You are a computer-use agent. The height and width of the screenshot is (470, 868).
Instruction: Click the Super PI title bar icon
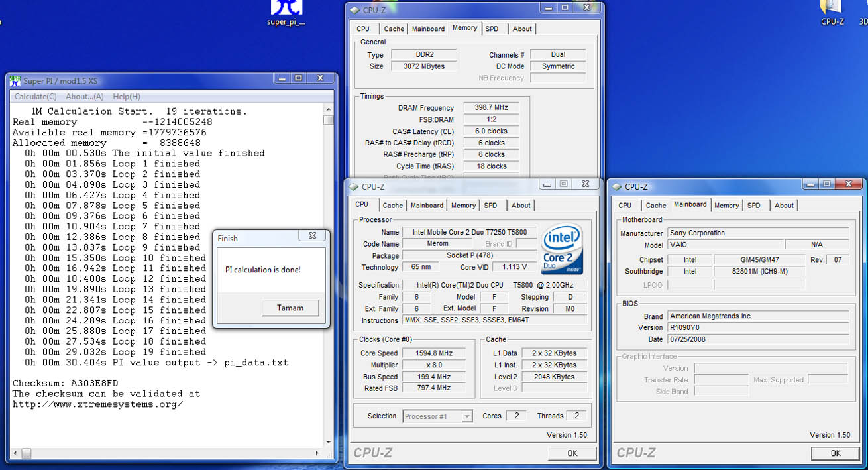[15, 80]
